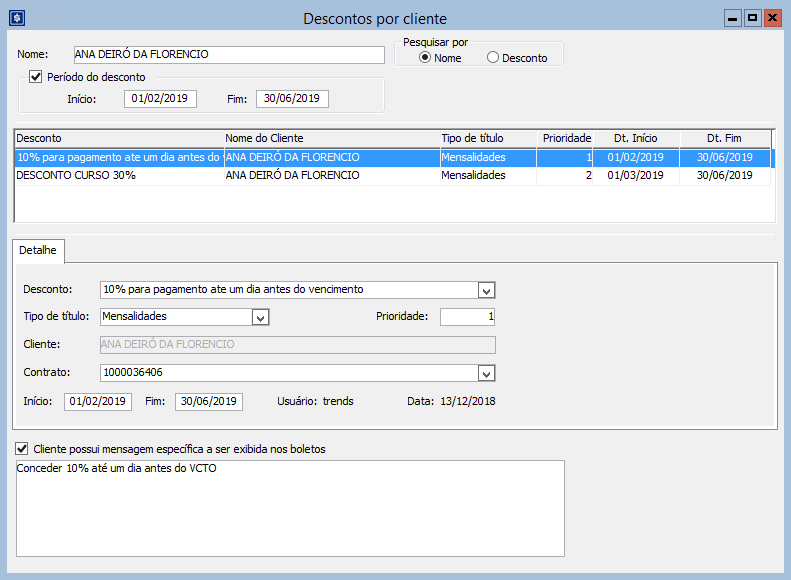Screen dimensions: 791x580
Task: Minimize the Descontos por cliente window
Action: [733, 18]
